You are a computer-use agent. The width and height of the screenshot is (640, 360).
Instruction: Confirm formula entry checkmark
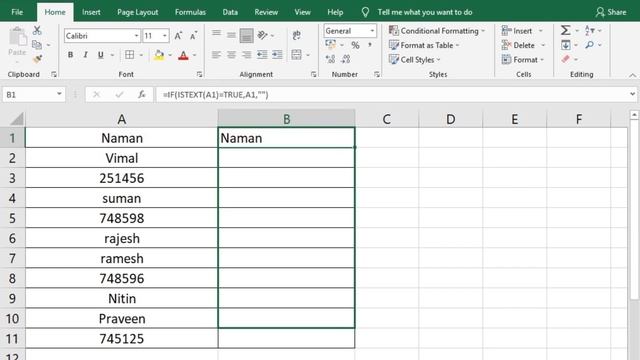tap(119, 95)
